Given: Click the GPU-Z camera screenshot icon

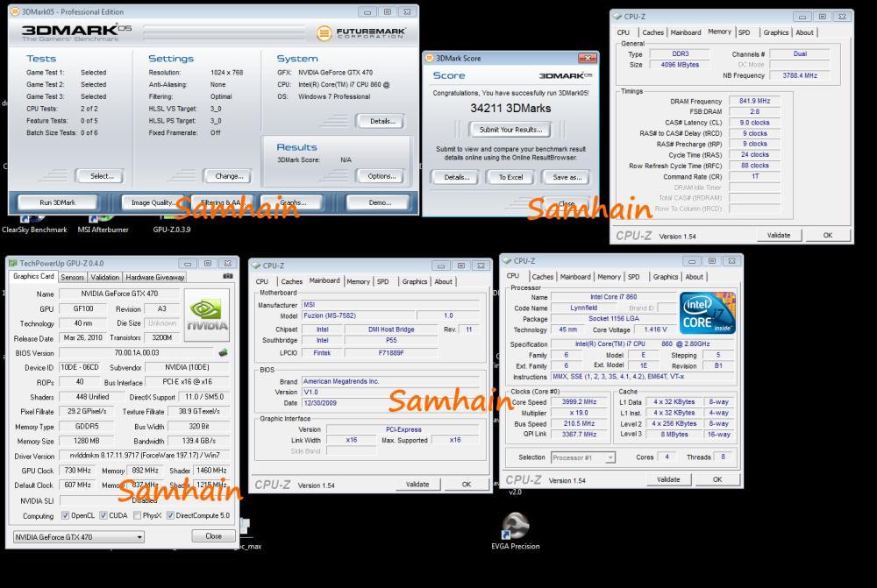Looking at the screenshot, I should point(228,276).
